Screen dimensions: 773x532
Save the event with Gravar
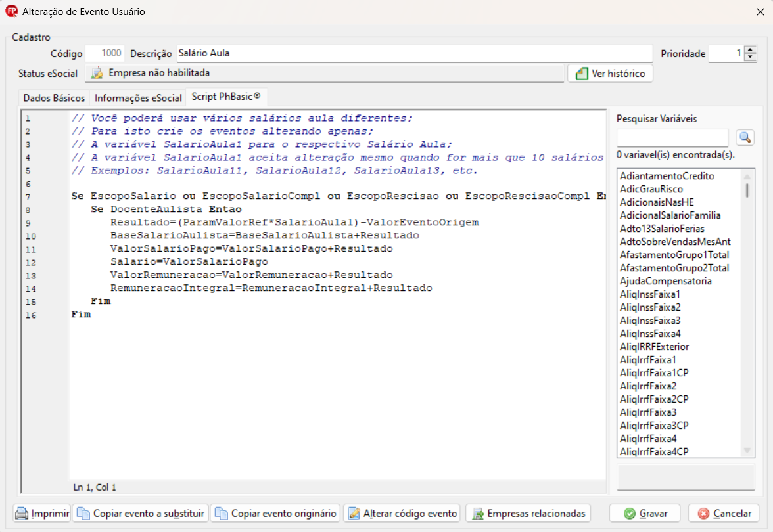tap(645, 514)
